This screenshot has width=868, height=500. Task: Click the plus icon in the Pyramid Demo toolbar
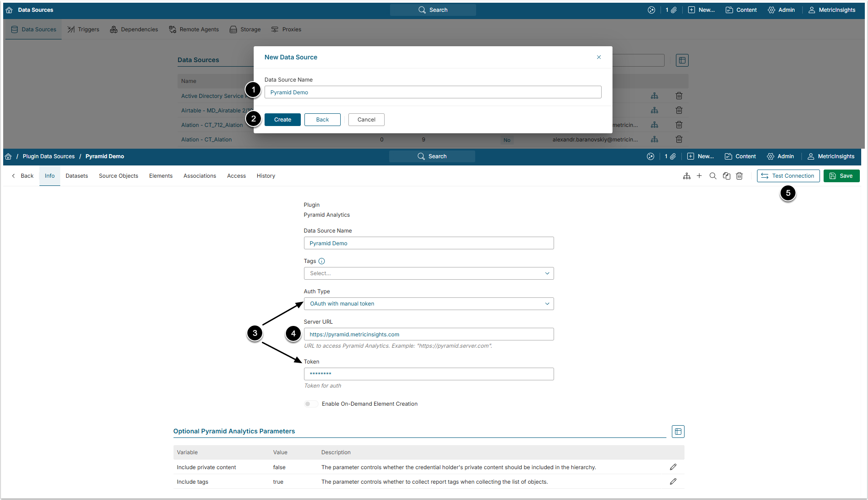(x=699, y=176)
